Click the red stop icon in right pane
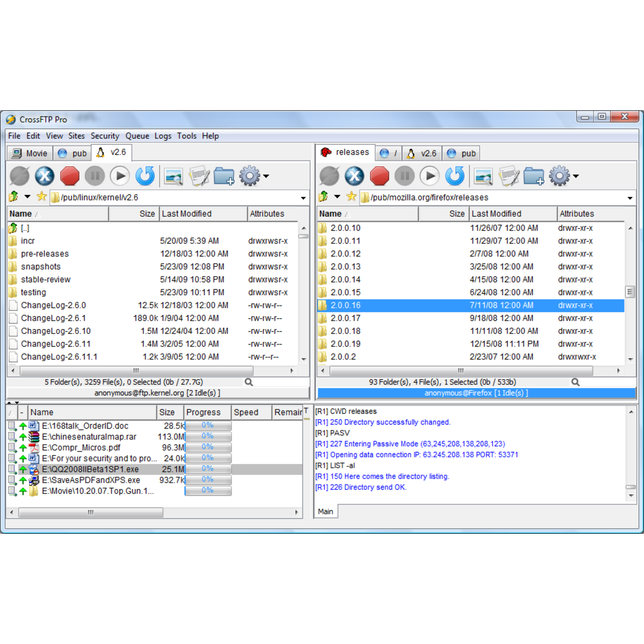The height and width of the screenshot is (644, 644). [380, 176]
